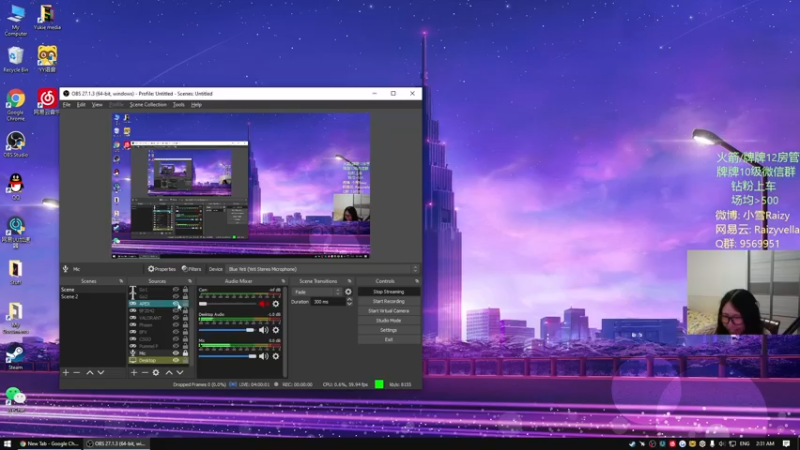800x450 pixels.
Task: Toggle the lock on the Mic source
Action: click(185, 353)
